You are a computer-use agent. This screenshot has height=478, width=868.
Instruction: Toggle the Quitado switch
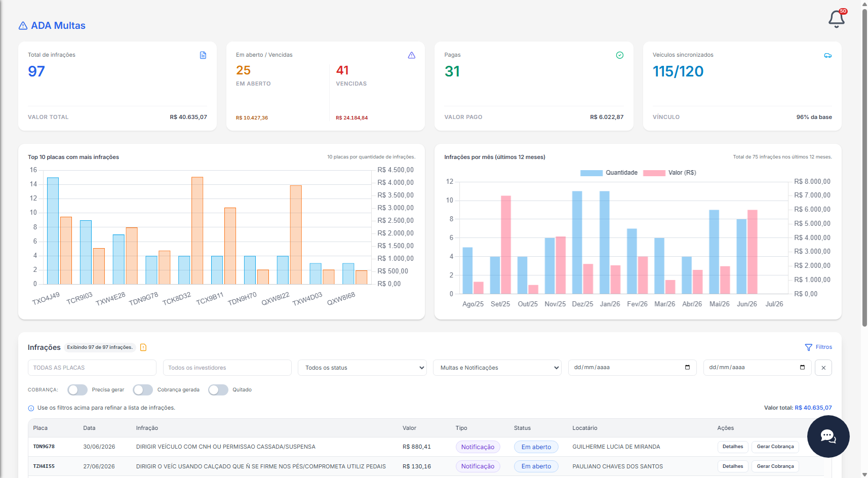(218, 390)
